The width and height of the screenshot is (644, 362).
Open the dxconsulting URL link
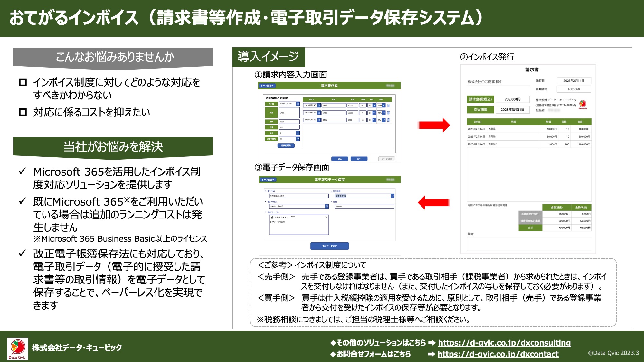coord(504,343)
